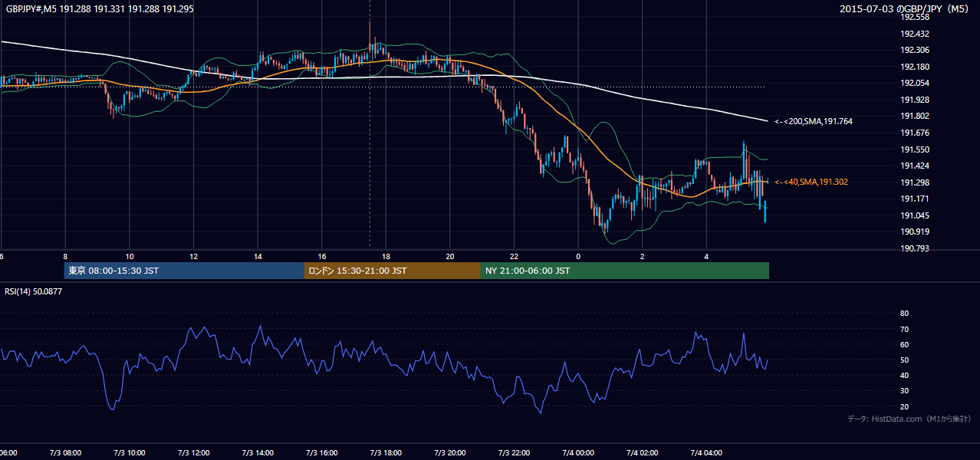The width and height of the screenshot is (980, 460).
Task: Click the bottom time label 7/4 04:00
Action: pyautogui.click(x=706, y=453)
